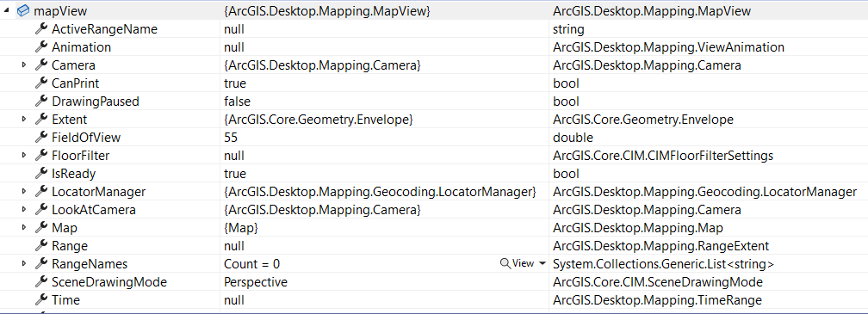
Task: Expand the LocatorManager property
Action: tap(24, 192)
